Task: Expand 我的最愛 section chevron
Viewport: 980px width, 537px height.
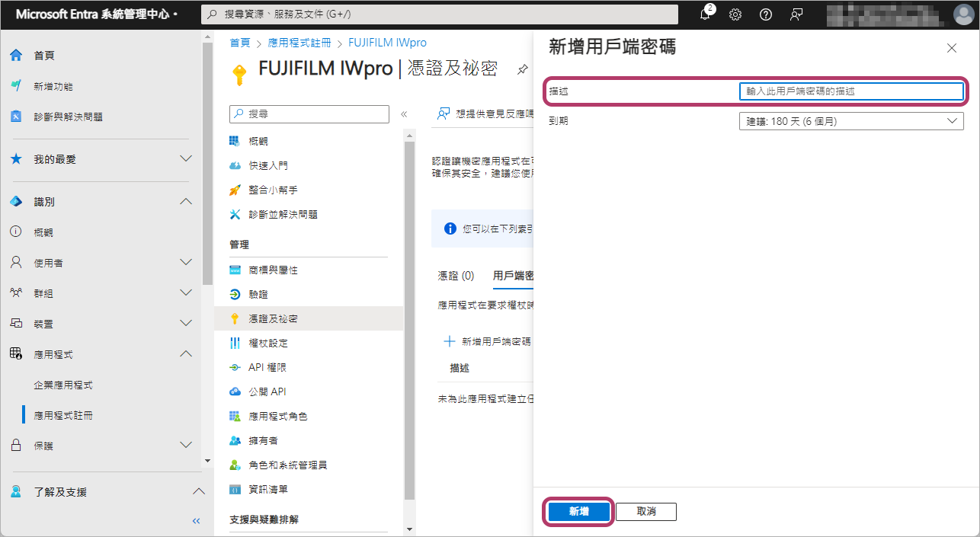Action: (185, 159)
